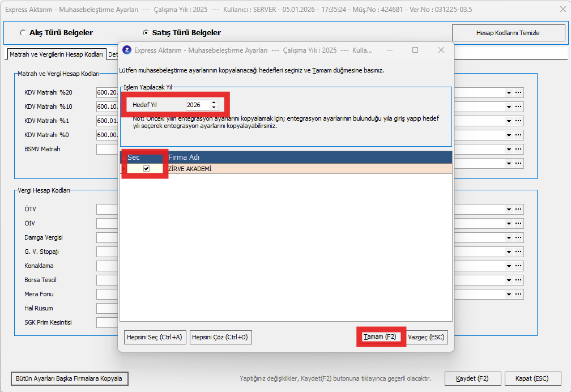This screenshot has width=571, height=392.
Task: Select the Alış Türü Belgeler radio button
Action: pos(23,33)
